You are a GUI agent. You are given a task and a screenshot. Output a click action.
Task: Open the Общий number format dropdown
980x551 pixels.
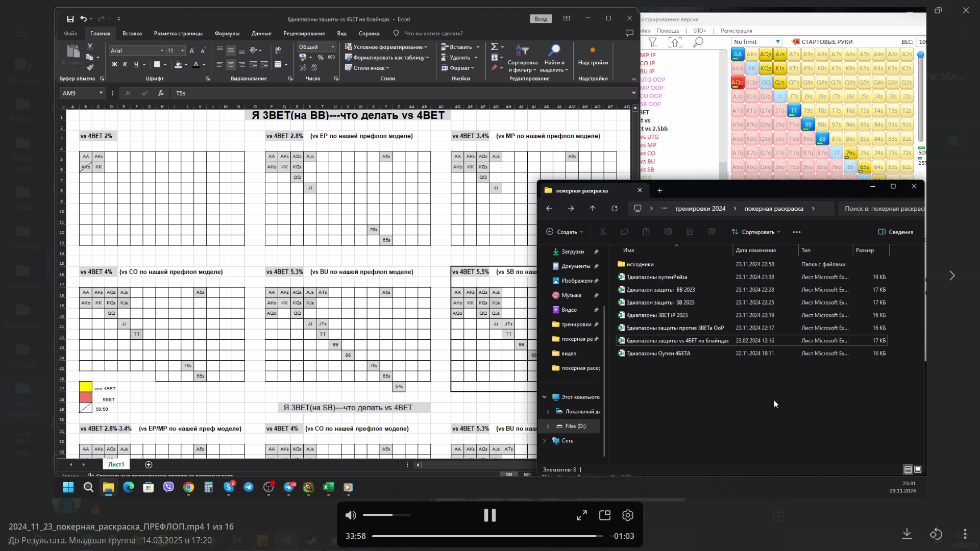point(333,47)
